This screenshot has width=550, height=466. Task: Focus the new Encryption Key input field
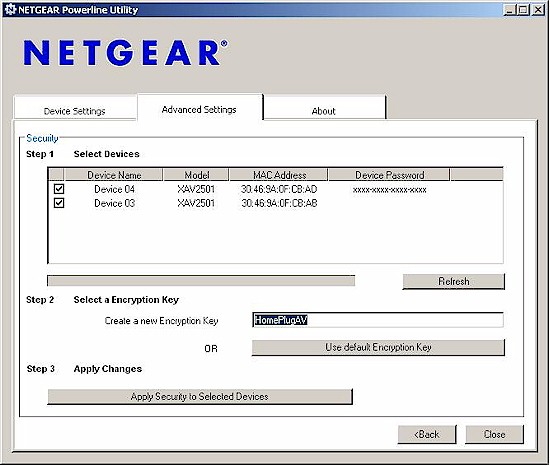coord(378,320)
